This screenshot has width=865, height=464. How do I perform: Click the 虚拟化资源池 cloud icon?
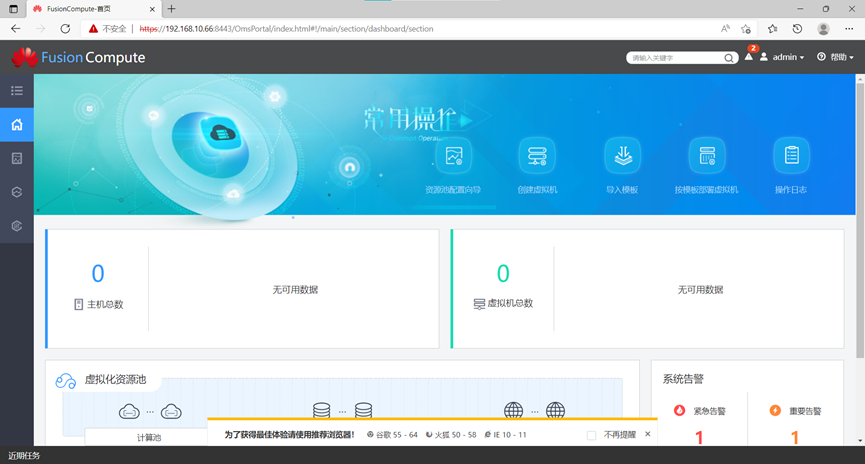click(66, 381)
